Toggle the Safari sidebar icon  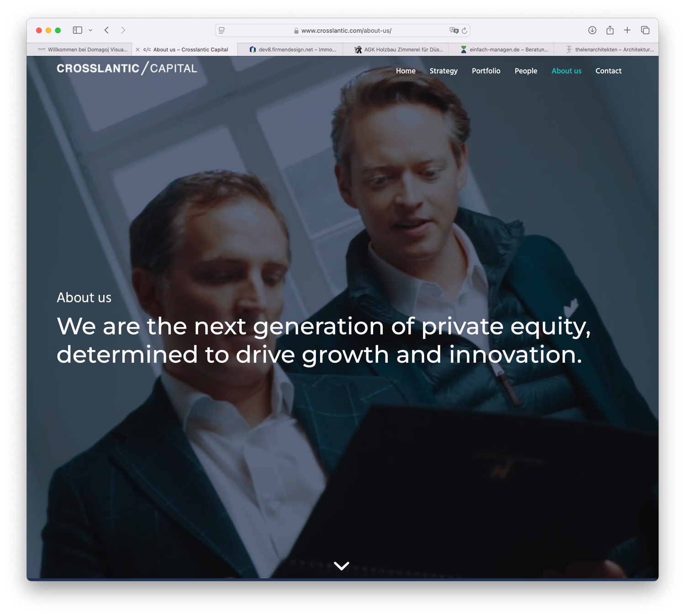coord(77,30)
